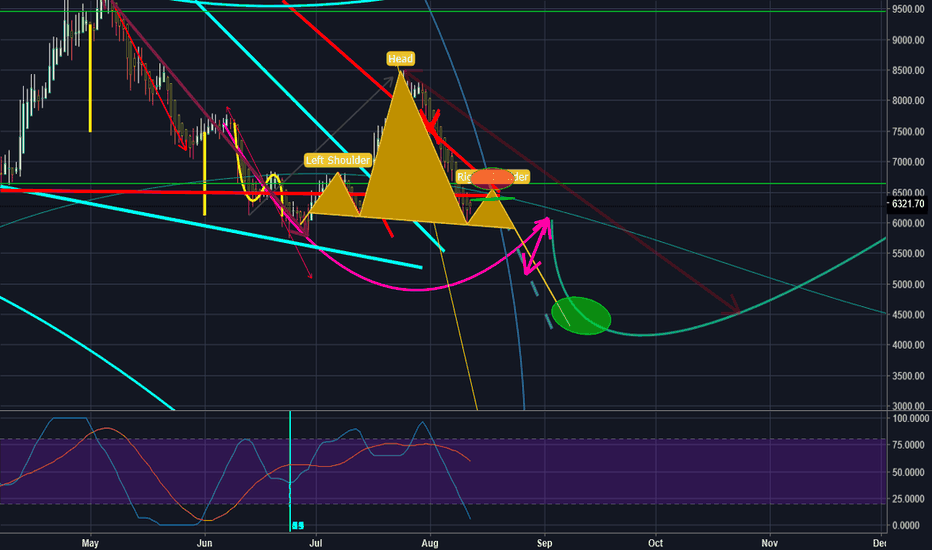Select the current price tag 6321.70

coord(907,204)
